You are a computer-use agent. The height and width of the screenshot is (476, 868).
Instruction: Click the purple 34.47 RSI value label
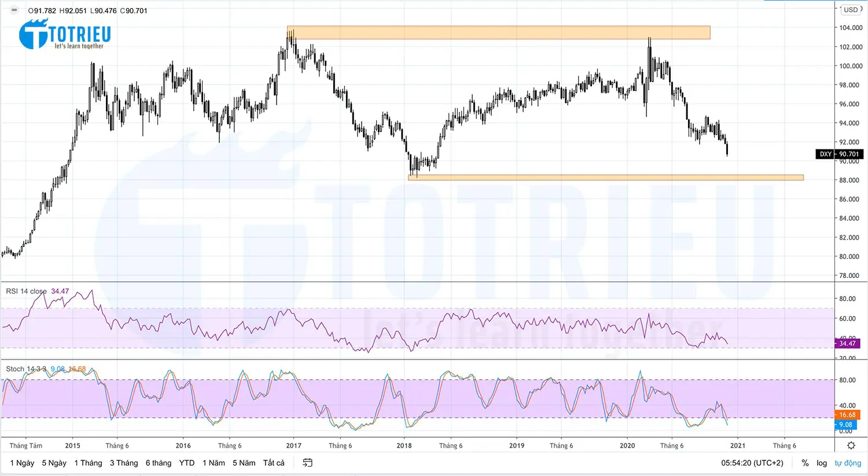pyautogui.click(x=847, y=343)
